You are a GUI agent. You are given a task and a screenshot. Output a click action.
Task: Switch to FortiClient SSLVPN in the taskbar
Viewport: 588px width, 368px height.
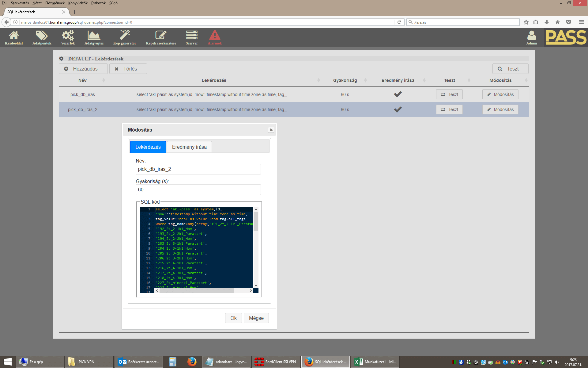coord(276,362)
